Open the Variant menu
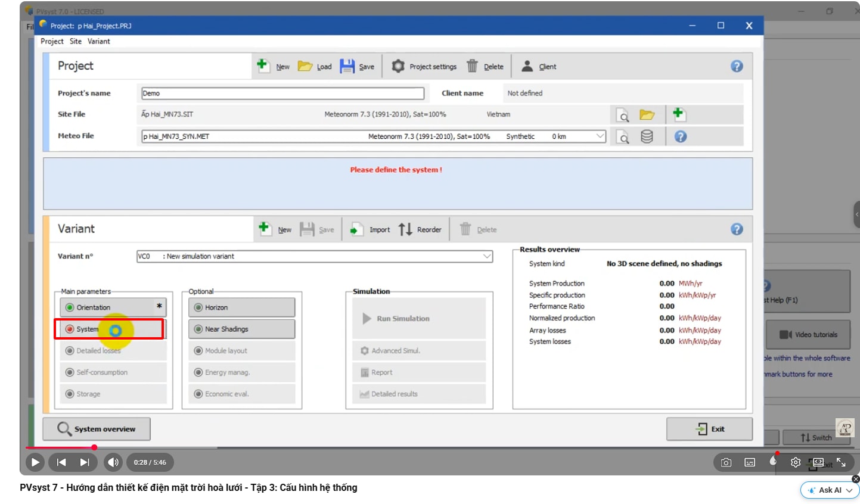Image resolution: width=860 pixels, height=504 pixels. 99,41
